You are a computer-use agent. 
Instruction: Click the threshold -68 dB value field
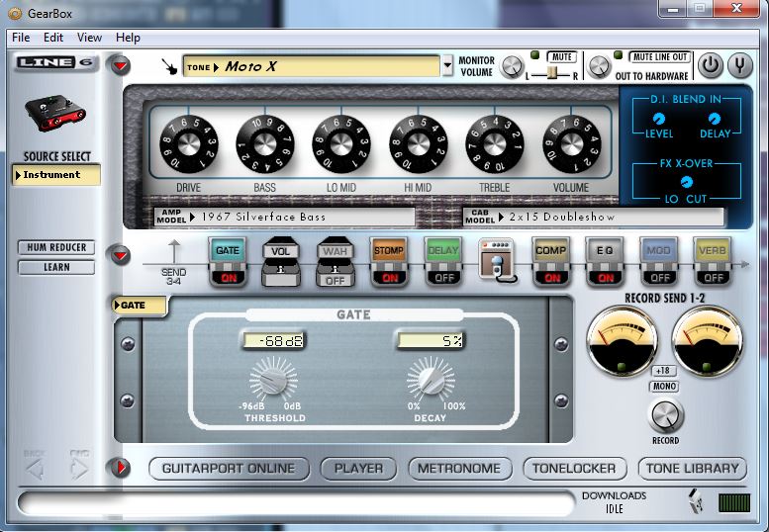pos(273,340)
